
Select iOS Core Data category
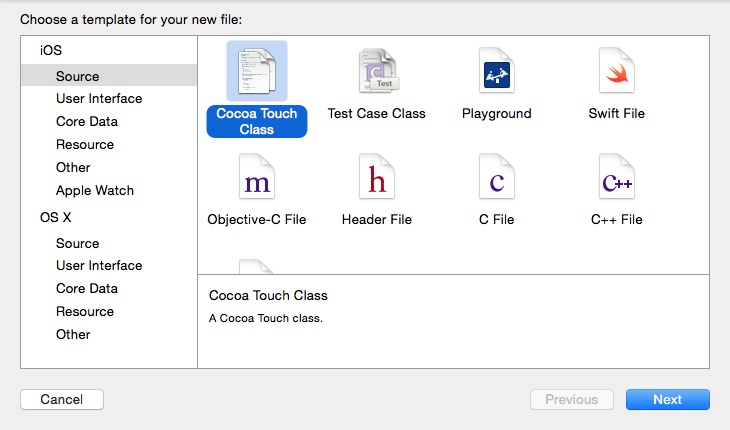[87, 121]
